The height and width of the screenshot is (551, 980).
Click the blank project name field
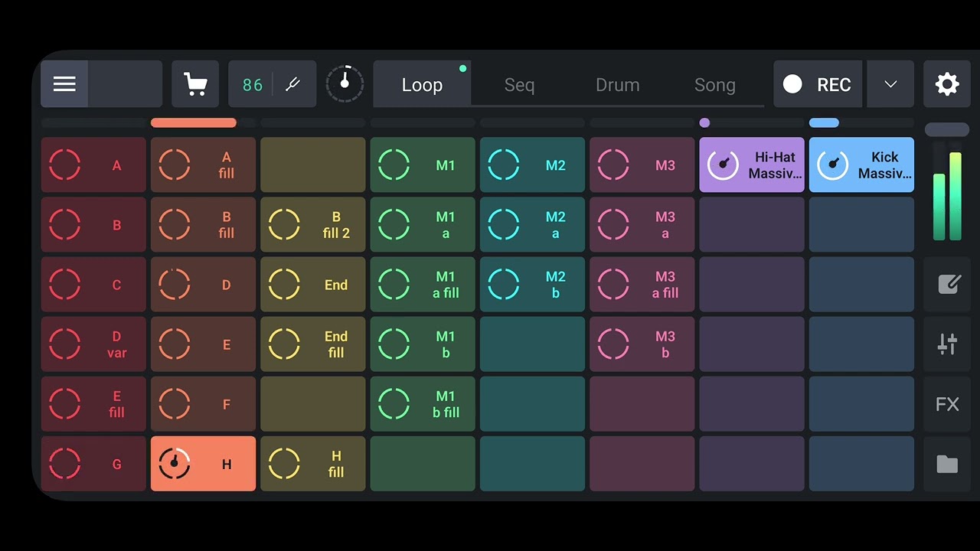125,84
